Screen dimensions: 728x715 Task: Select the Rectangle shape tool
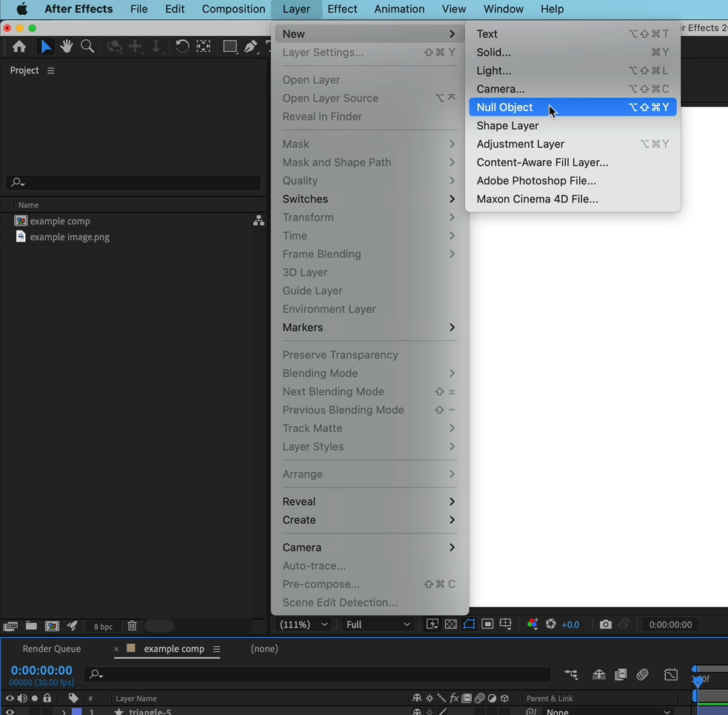click(x=230, y=47)
